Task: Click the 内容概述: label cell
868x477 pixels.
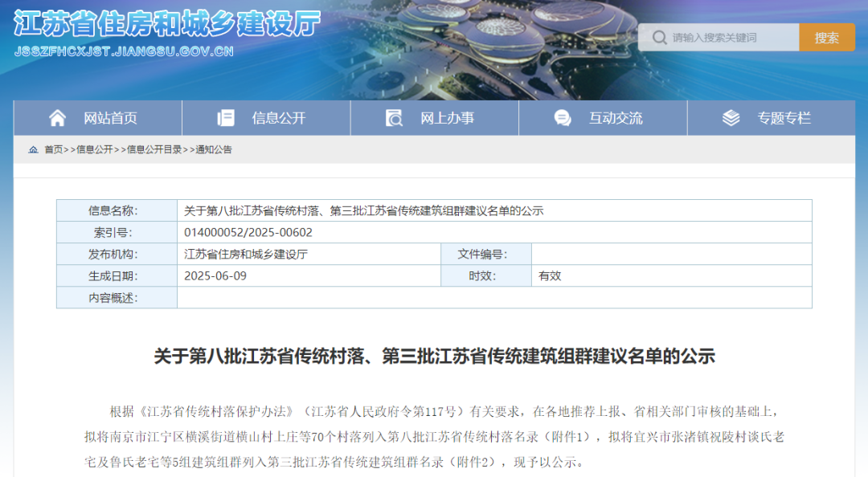Action: click(117, 298)
